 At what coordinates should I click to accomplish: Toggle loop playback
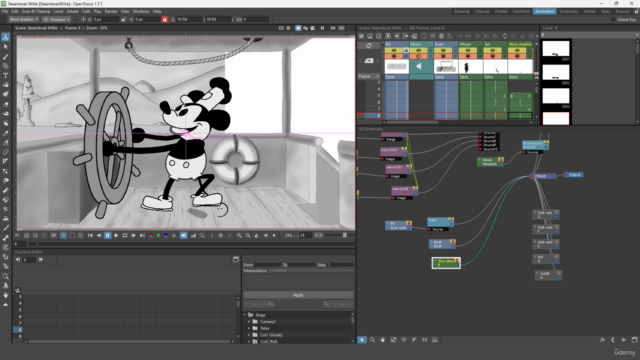[x=125, y=235]
